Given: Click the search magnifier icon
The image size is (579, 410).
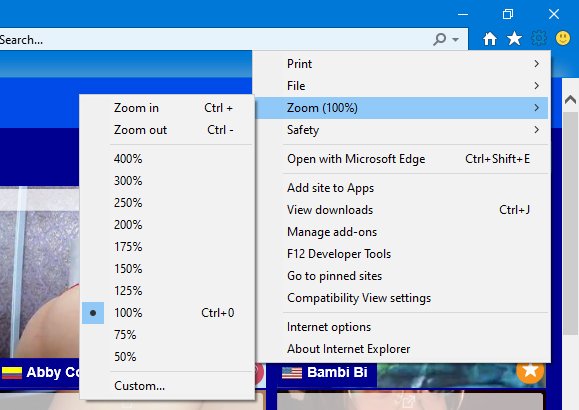Looking at the screenshot, I should (x=439, y=39).
